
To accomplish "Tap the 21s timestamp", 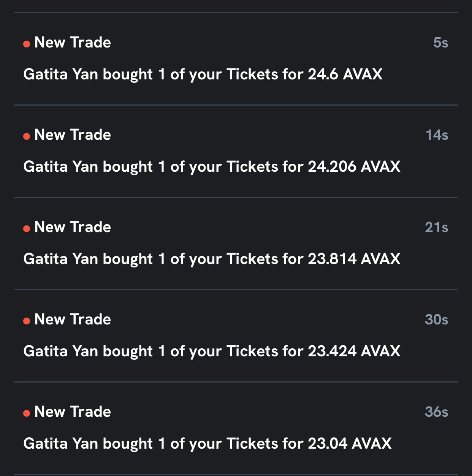I will [436, 227].
